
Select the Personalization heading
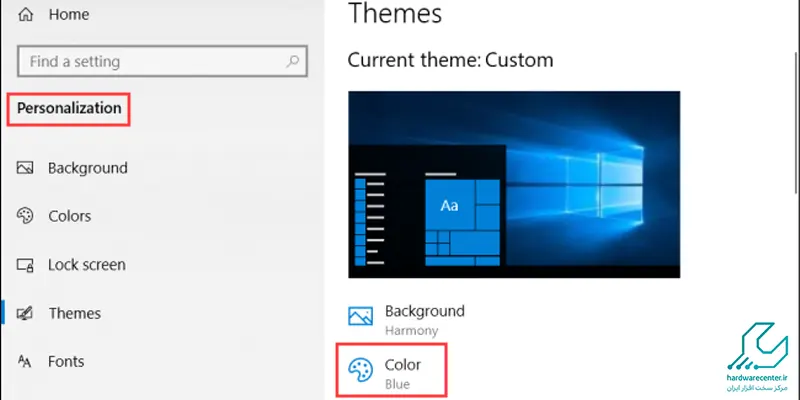pyautogui.click(x=69, y=109)
